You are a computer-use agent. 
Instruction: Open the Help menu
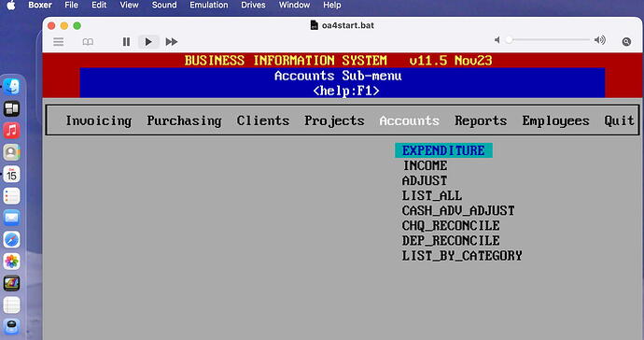[332, 6]
